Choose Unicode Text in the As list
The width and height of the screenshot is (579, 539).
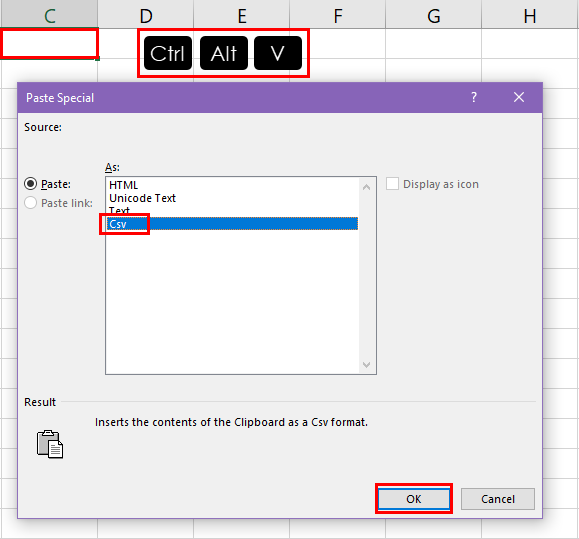(233, 198)
